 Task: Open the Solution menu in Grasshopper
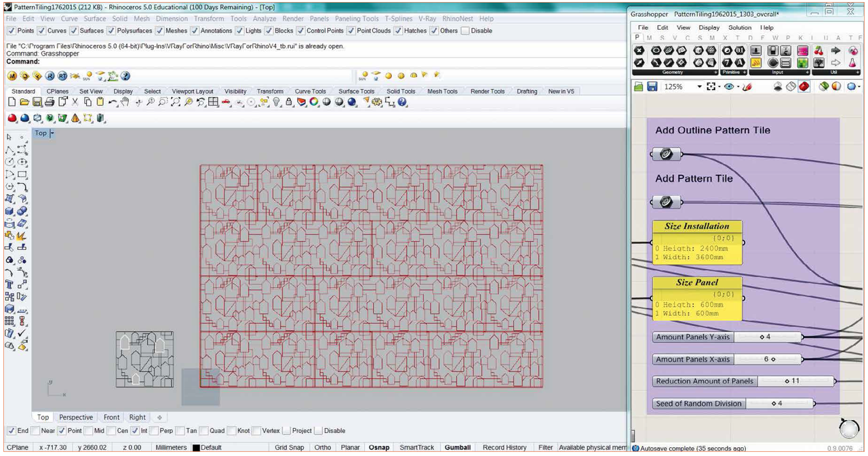click(740, 27)
